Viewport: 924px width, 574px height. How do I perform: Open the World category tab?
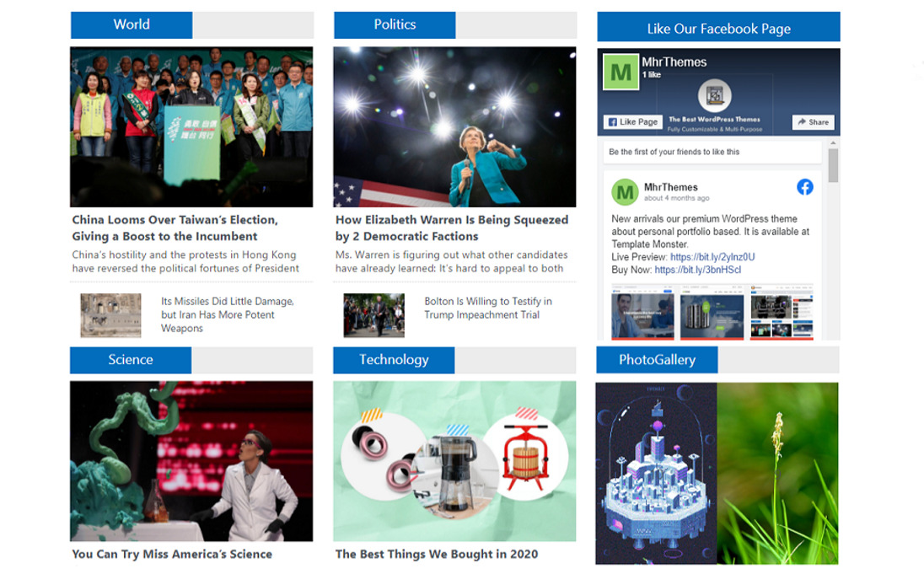pos(132,24)
